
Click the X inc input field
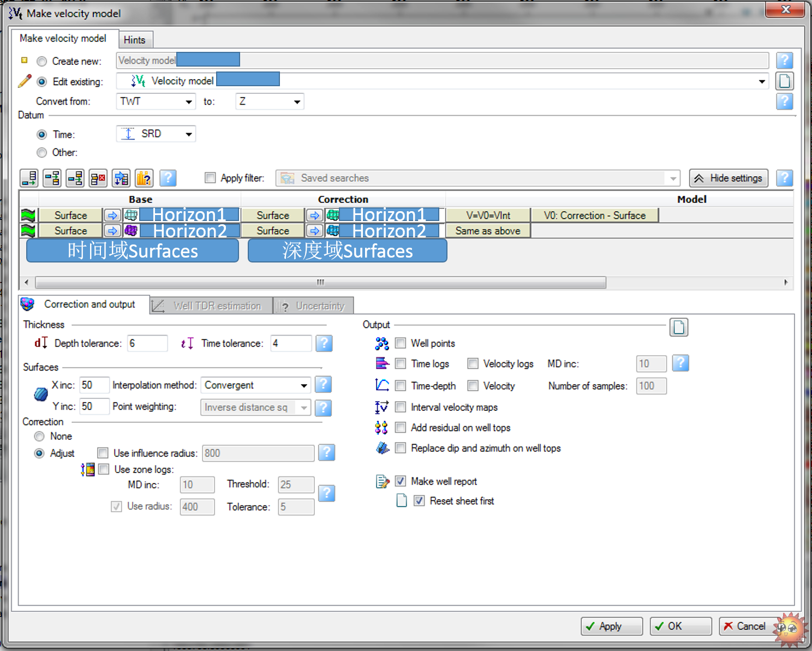94,385
